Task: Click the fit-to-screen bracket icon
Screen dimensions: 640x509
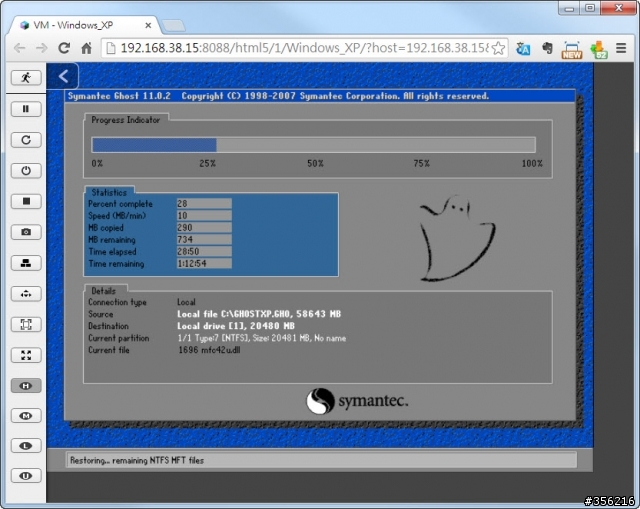Action: coord(26,325)
